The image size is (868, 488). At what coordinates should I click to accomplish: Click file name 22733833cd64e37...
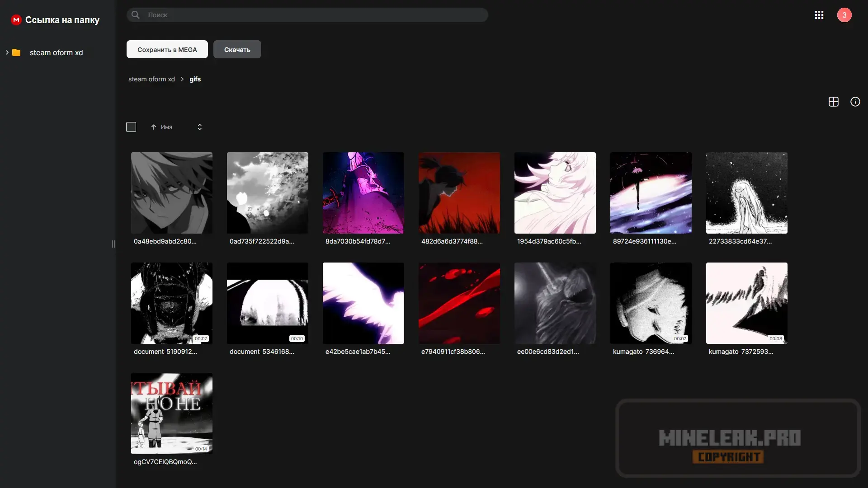coord(741,241)
